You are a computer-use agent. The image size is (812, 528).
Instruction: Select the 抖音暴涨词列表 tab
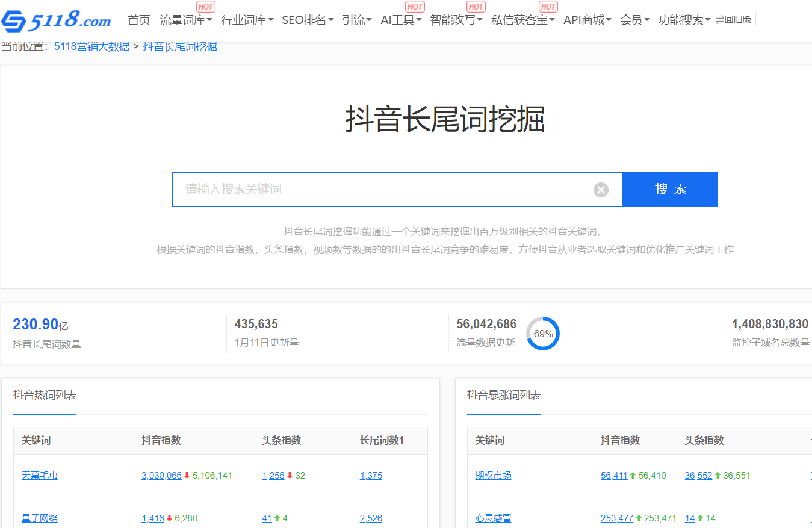click(x=504, y=395)
